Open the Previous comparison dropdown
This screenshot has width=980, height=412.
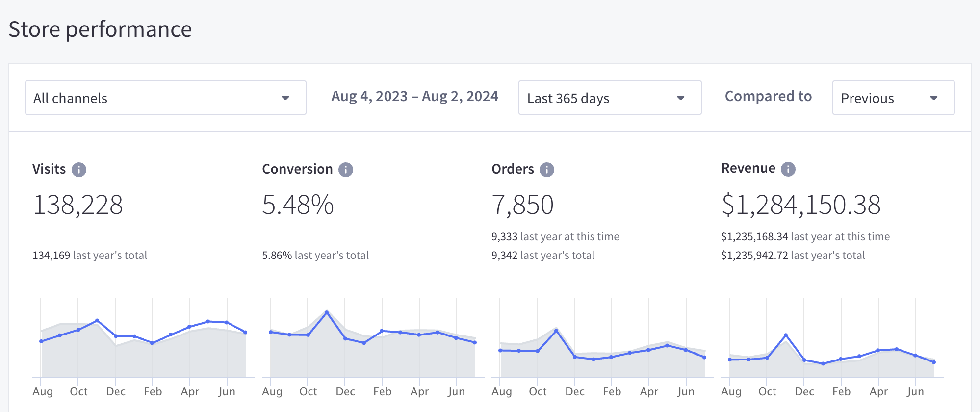pyautogui.click(x=893, y=98)
